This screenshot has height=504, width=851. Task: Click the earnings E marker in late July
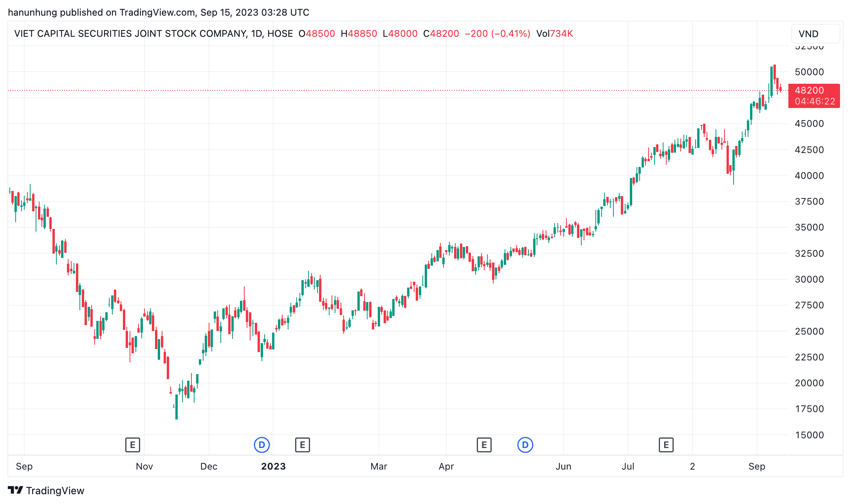click(666, 445)
